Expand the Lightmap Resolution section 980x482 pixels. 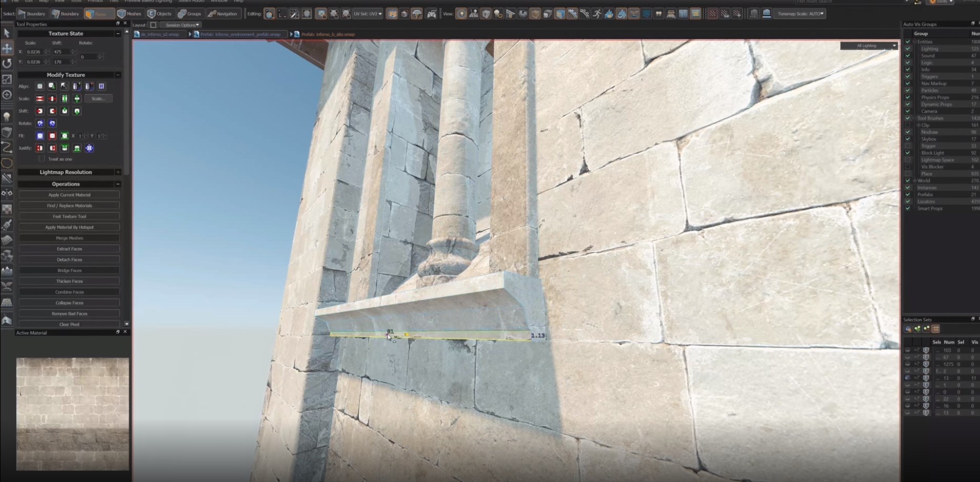click(118, 172)
